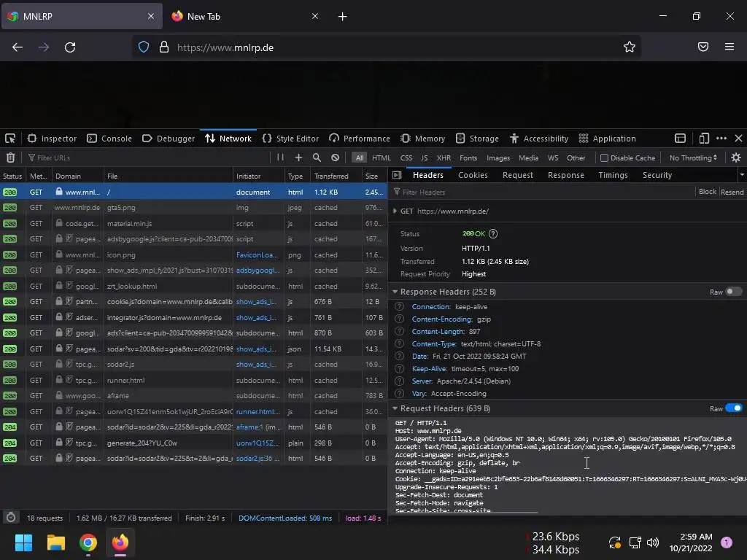This screenshot has height=560, width=747.
Task: Filter requests by CSS type
Action: pos(406,157)
